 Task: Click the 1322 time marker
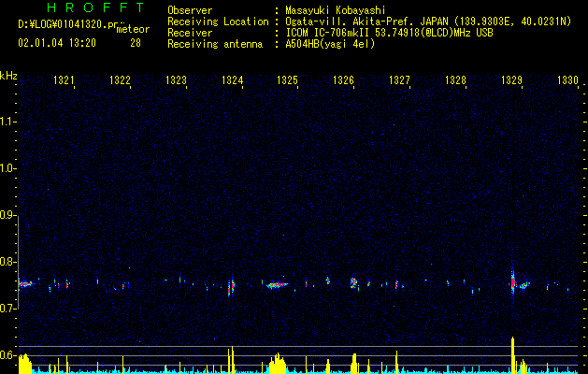120,80
